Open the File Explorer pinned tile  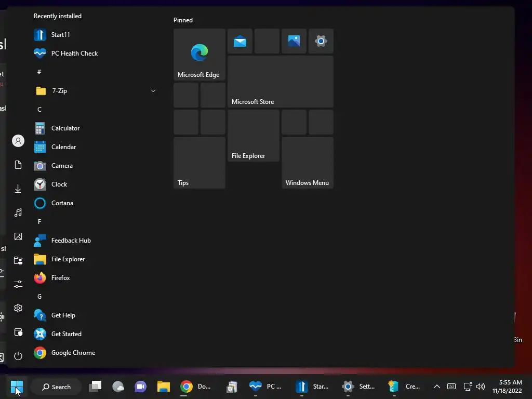pyautogui.click(x=254, y=136)
